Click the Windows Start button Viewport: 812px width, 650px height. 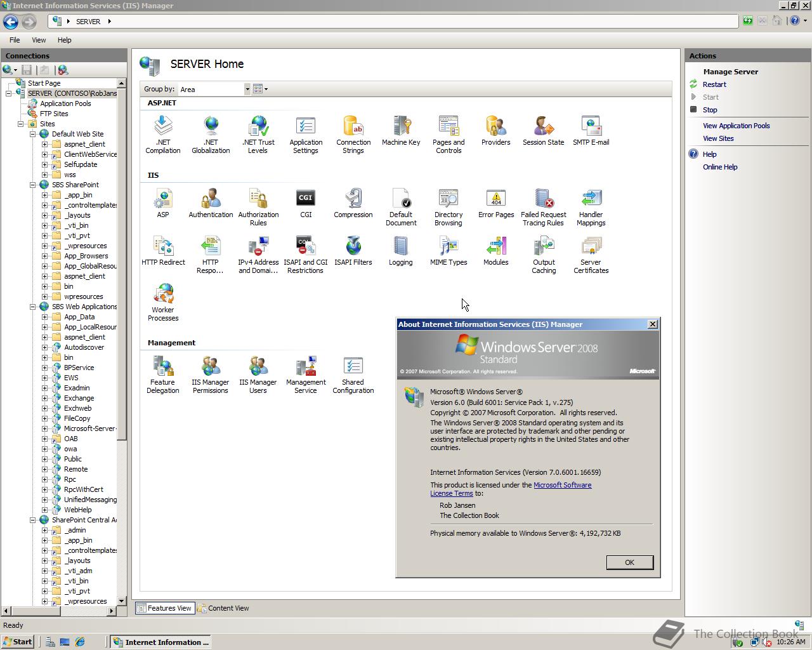17,642
